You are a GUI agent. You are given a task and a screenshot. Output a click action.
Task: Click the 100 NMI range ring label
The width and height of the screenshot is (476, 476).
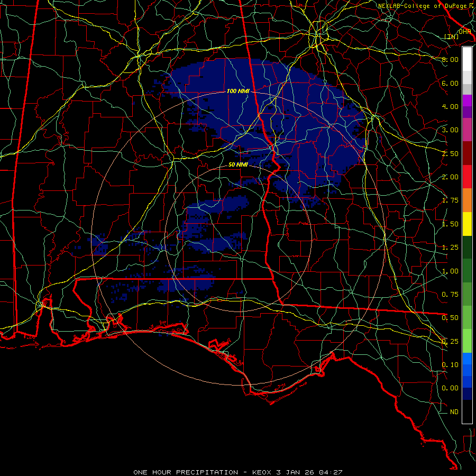(x=238, y=91)
